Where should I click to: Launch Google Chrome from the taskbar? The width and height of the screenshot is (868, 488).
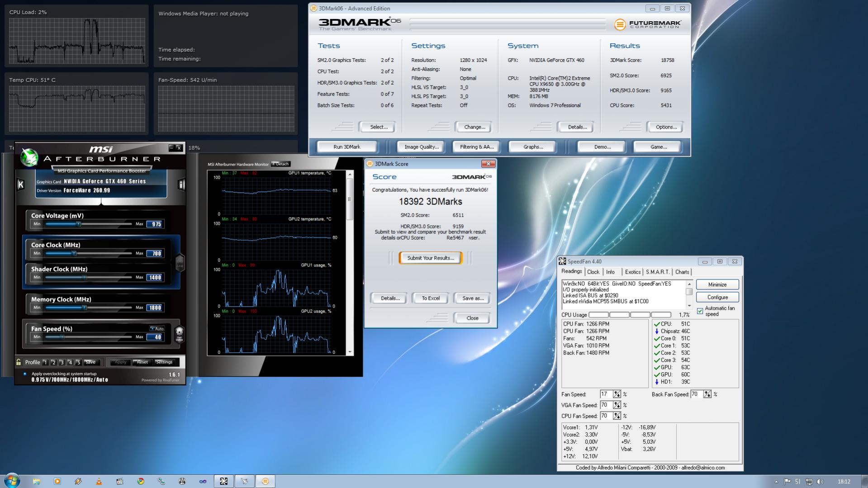coord(141,481)
